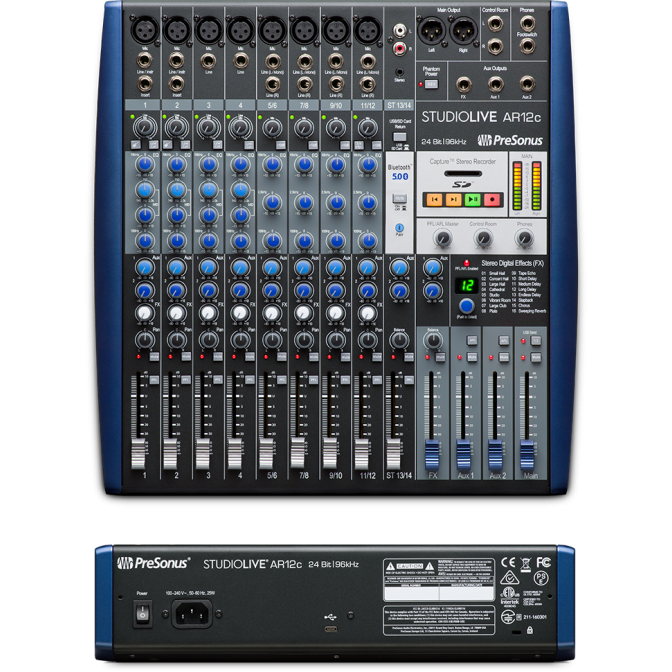Click the Control Room level knob
Viewport: 672px width, 672px height.
(483, 238)
